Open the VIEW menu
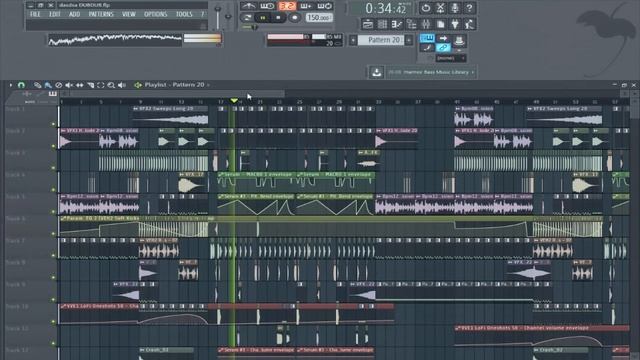This screenshot has width=640, height=360. (129, 14)
